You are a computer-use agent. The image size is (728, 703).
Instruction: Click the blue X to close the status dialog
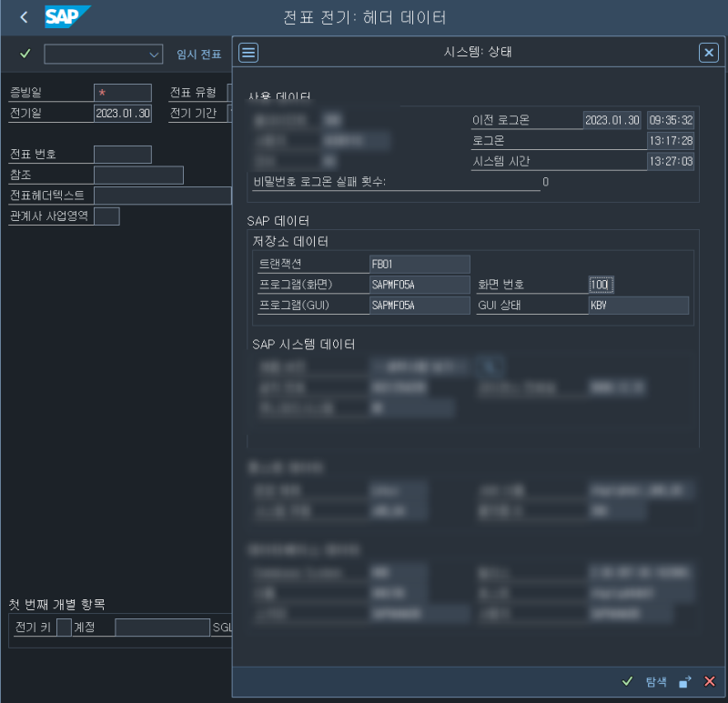tap(709, 52)
